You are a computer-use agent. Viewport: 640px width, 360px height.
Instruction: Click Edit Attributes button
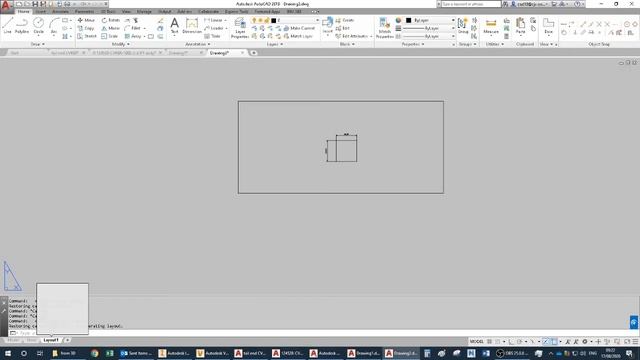(352, 36)
